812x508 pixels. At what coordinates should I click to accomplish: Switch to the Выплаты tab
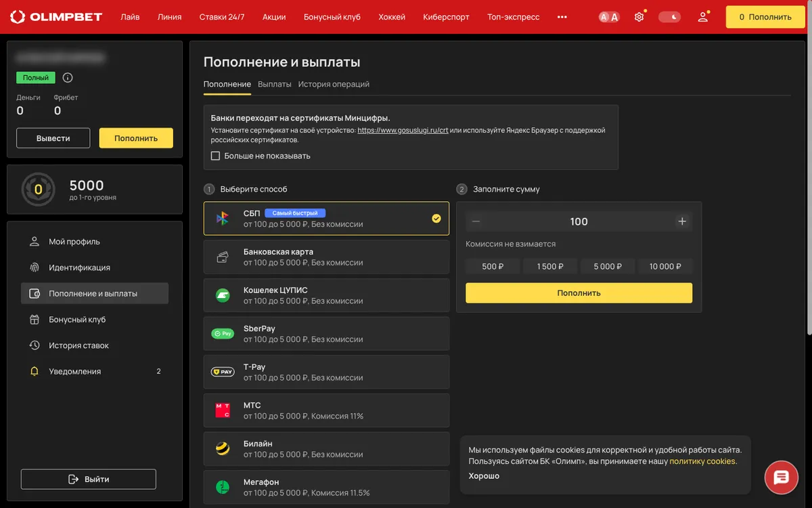click(x=275, y=84)
